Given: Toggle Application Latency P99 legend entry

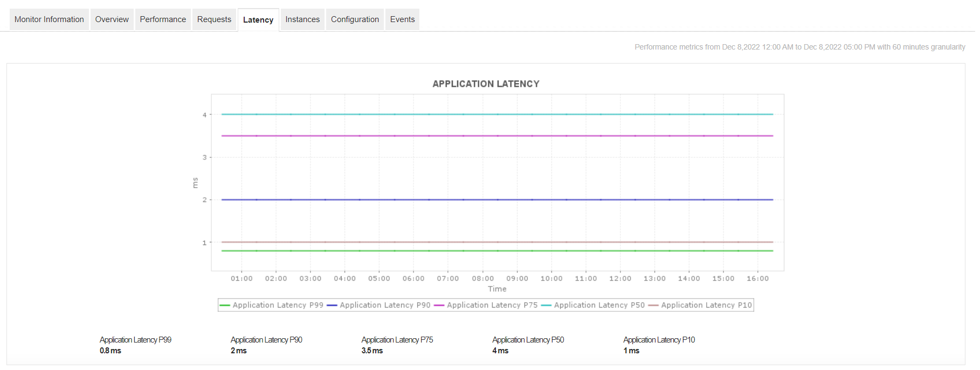Looking at the screenshot, I should (x=272, y=305).
